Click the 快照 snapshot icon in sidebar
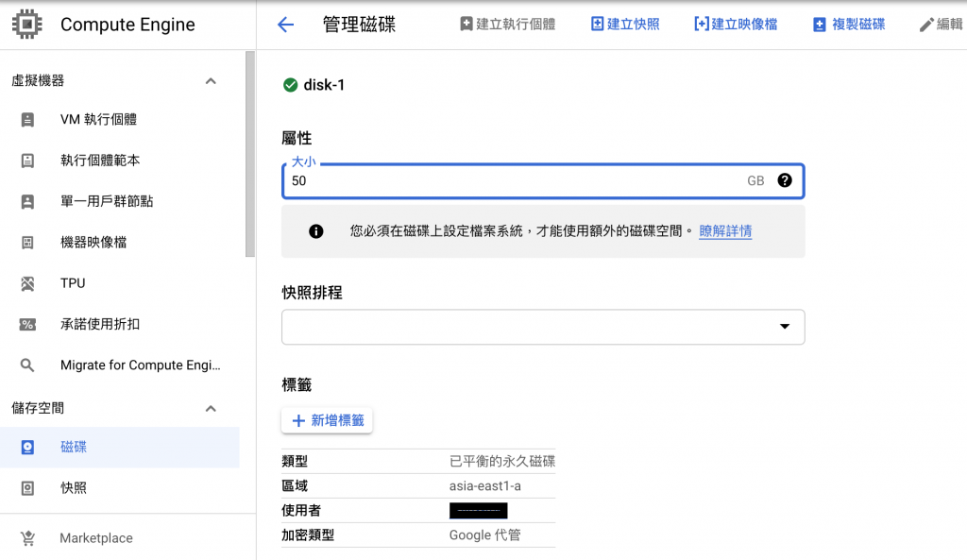Image resolution: width=967 pixels, height=560 pixels. coord(27,488)
